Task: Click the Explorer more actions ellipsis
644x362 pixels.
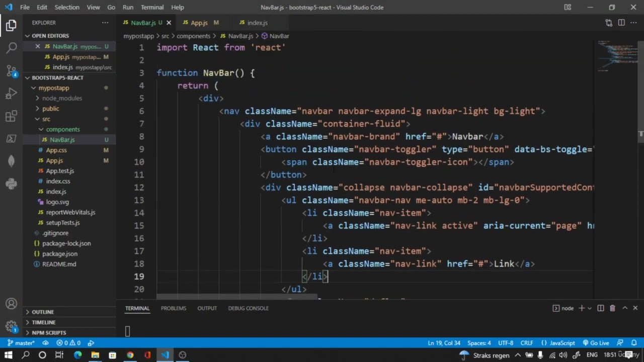Action: click(105, 23)
